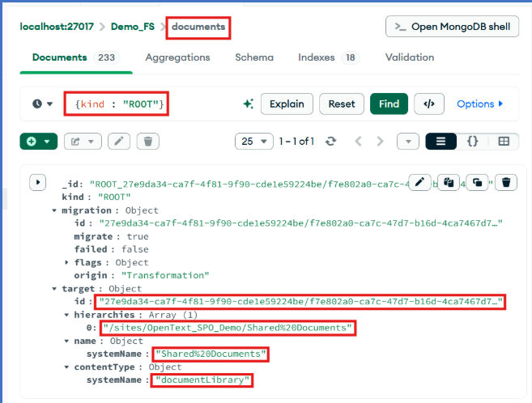Click the _id value starting with ROOT_27e9da34

click(249, 185)
